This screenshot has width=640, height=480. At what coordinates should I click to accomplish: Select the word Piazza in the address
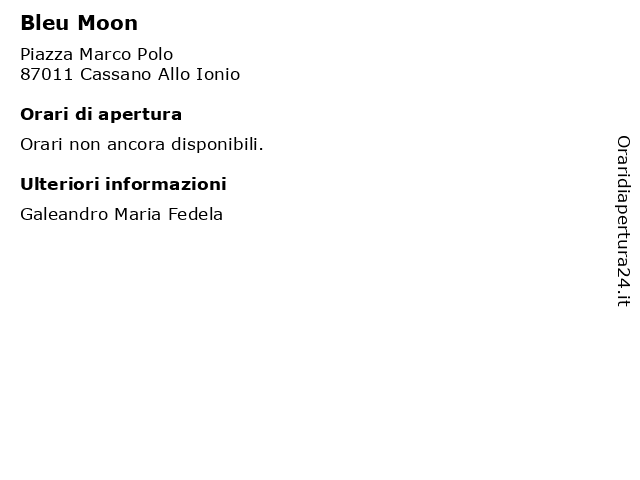click(47, 54)
